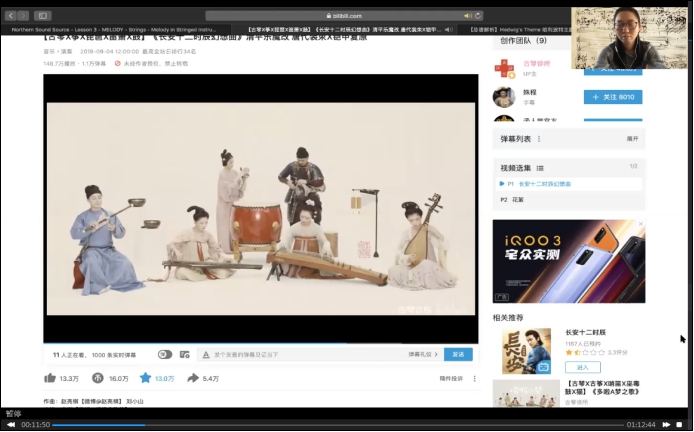Reload the bilibili page

478,16
